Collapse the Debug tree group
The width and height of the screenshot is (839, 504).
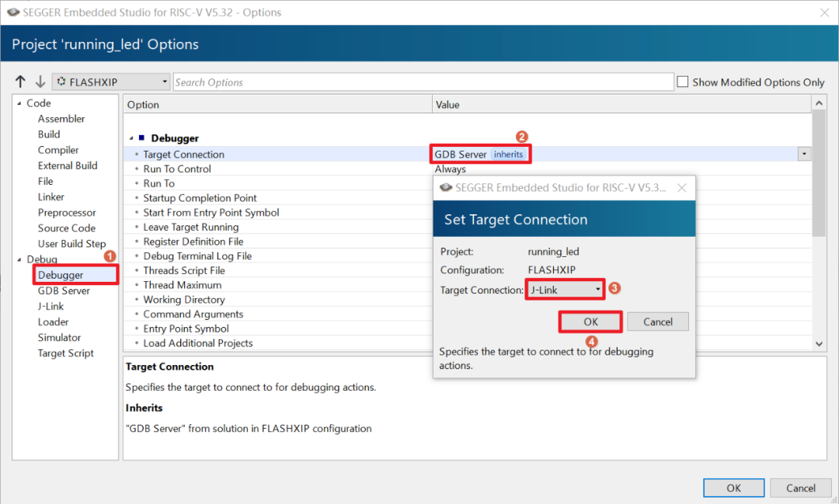coord(19,259)
